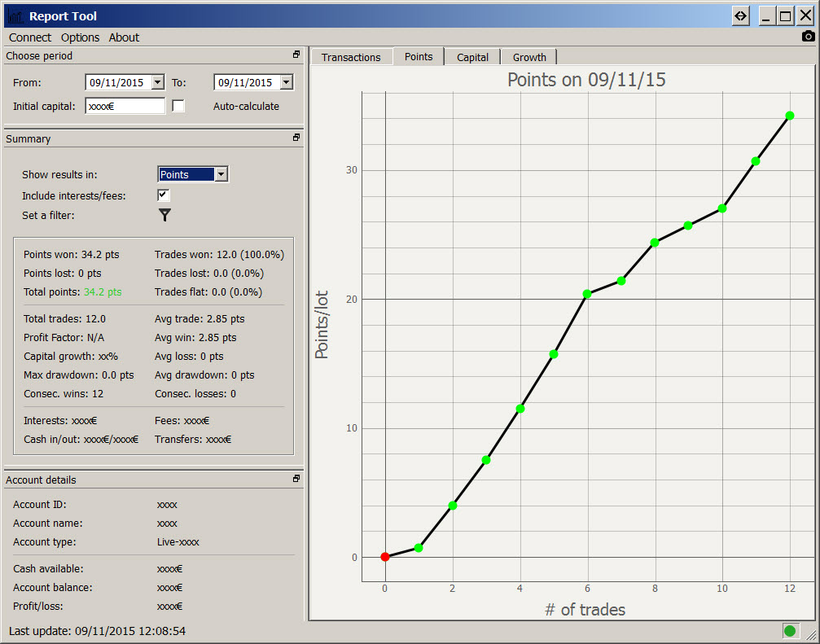820x644 pixels.
Task: Open the From date dropdown
Action: point(157,82)
